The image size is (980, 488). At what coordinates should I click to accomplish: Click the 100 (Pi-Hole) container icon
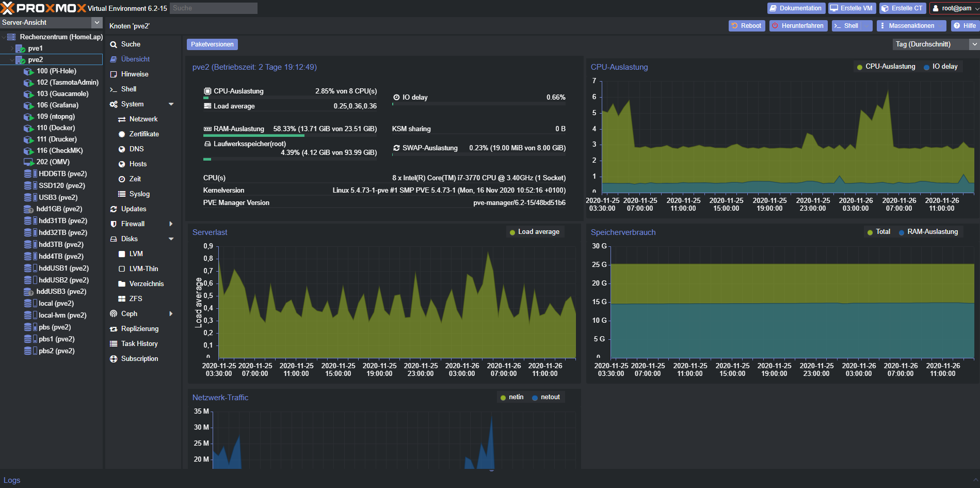(x=29, y=71)
